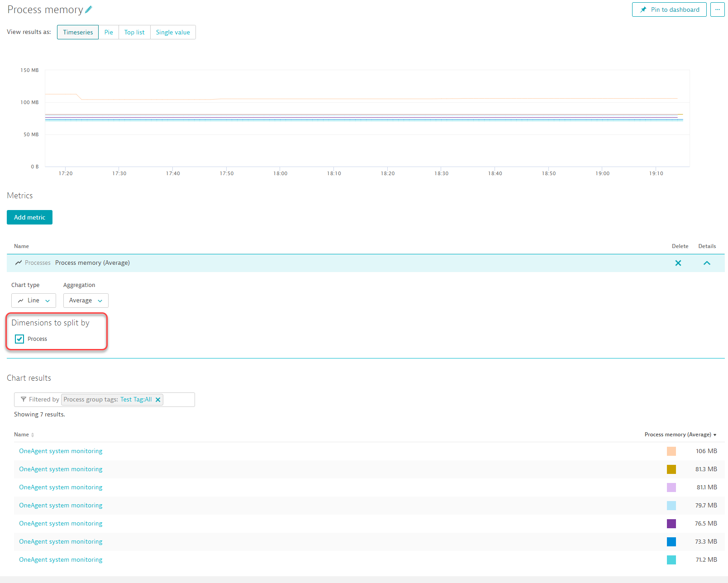Open the Chart type Line dropdown

pyautogui.click(x=33, y=301)
